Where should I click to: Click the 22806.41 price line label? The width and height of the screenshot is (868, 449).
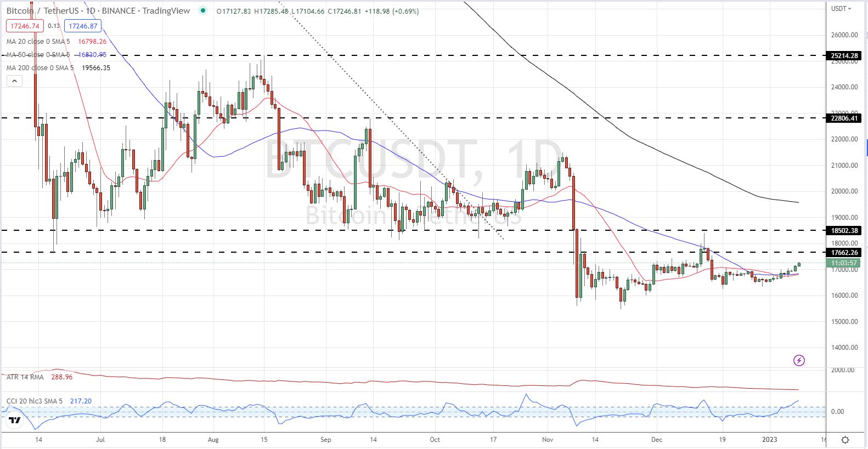coord(844,118)
